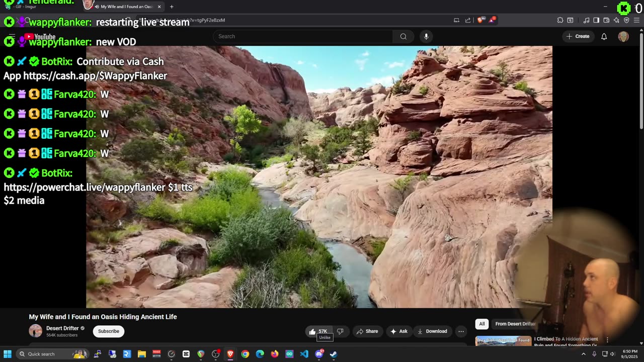Viewport: 644px width, 362px height.
Task: Open Leo AI sparkle icon
Action: tap(616, 20)
